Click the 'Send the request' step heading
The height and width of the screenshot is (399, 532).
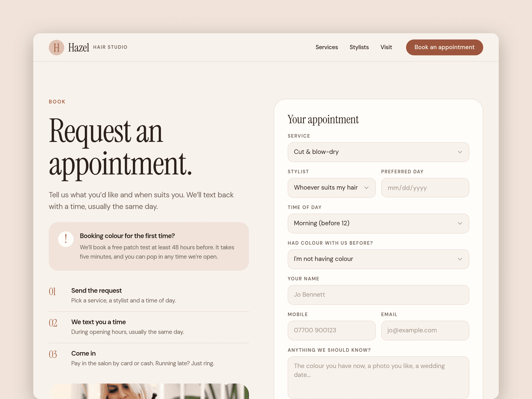coord(96,291)
